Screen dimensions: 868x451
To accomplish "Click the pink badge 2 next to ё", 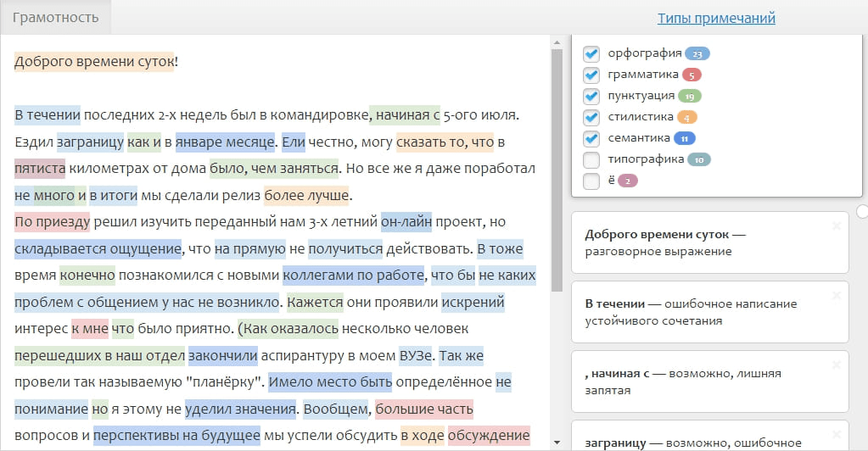I will 628,181.
